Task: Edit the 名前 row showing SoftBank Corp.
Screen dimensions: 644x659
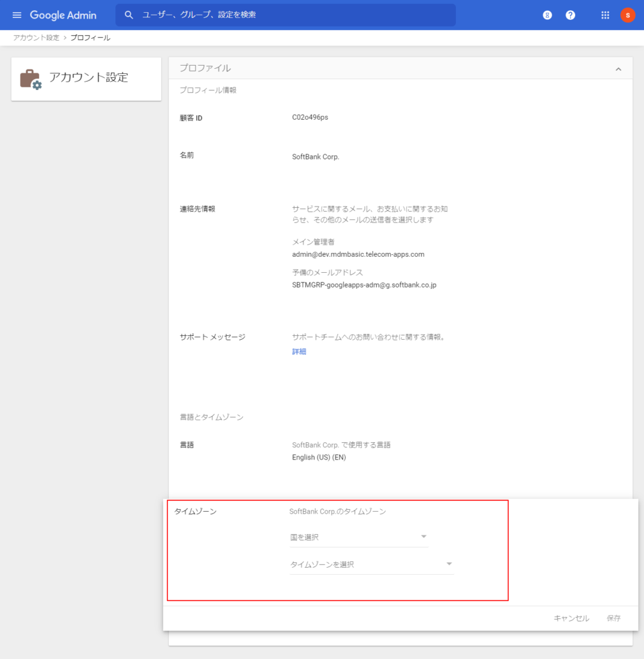Action: (x=316, y=156)
